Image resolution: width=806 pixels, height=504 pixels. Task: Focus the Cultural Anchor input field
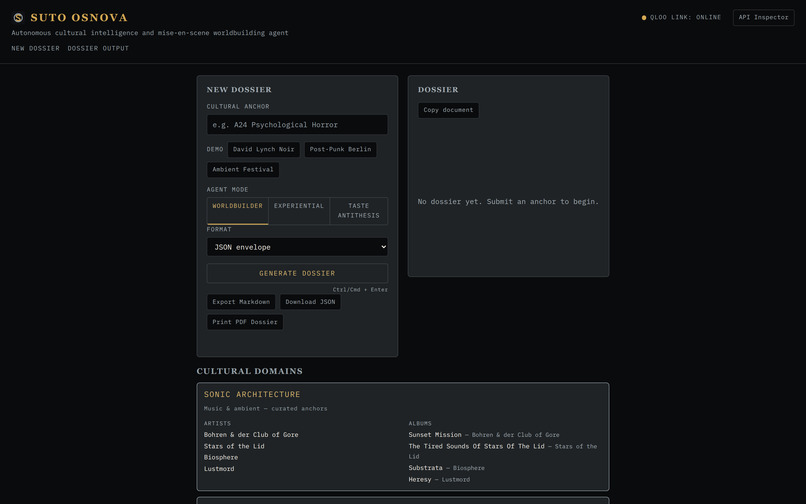[x=297, y=124]
